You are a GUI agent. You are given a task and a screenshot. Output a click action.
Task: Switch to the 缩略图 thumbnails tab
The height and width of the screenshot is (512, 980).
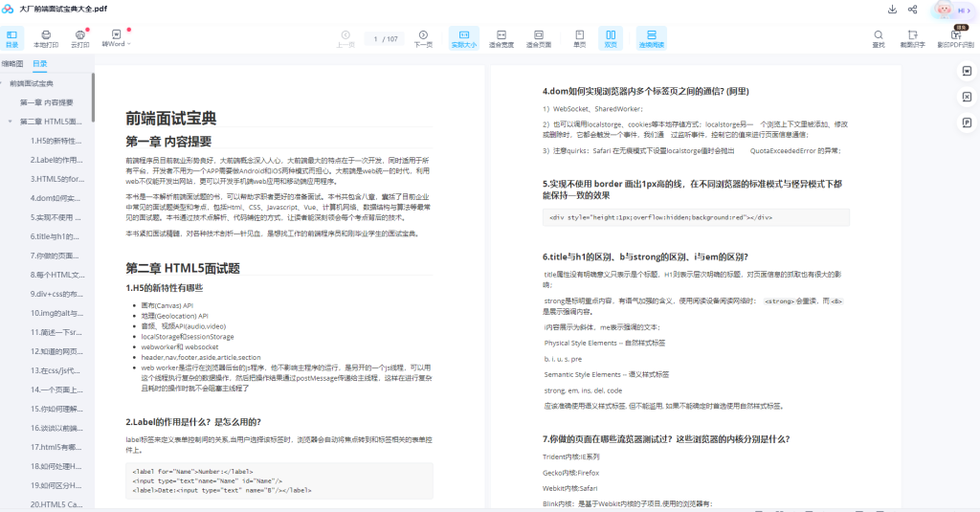(12, 64)
